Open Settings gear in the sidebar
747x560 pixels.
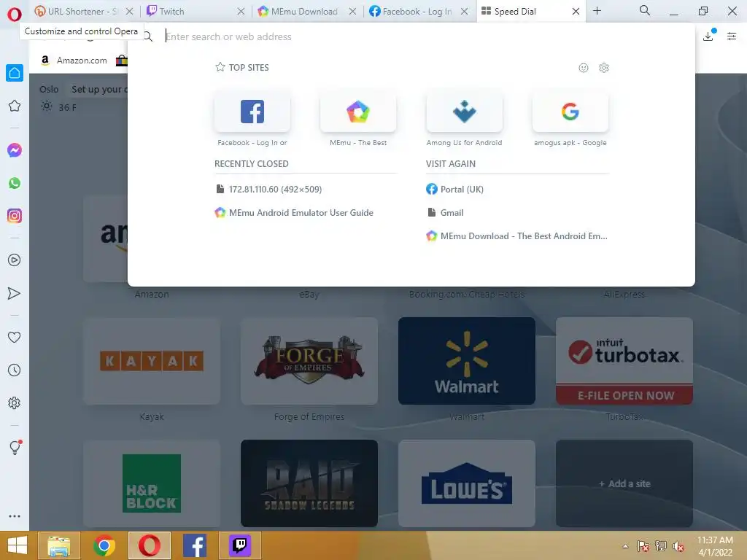pos(15,402)
